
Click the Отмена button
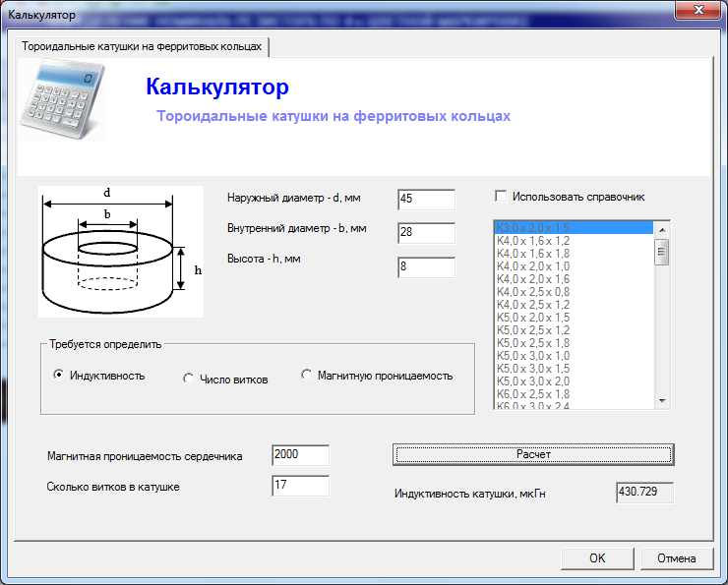[x=677, y=558]
